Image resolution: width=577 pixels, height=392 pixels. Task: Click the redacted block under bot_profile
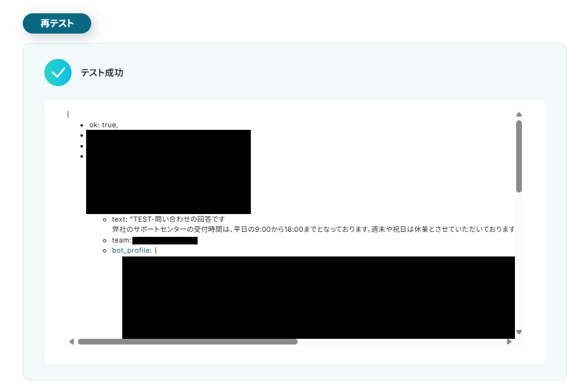(319, 298)
